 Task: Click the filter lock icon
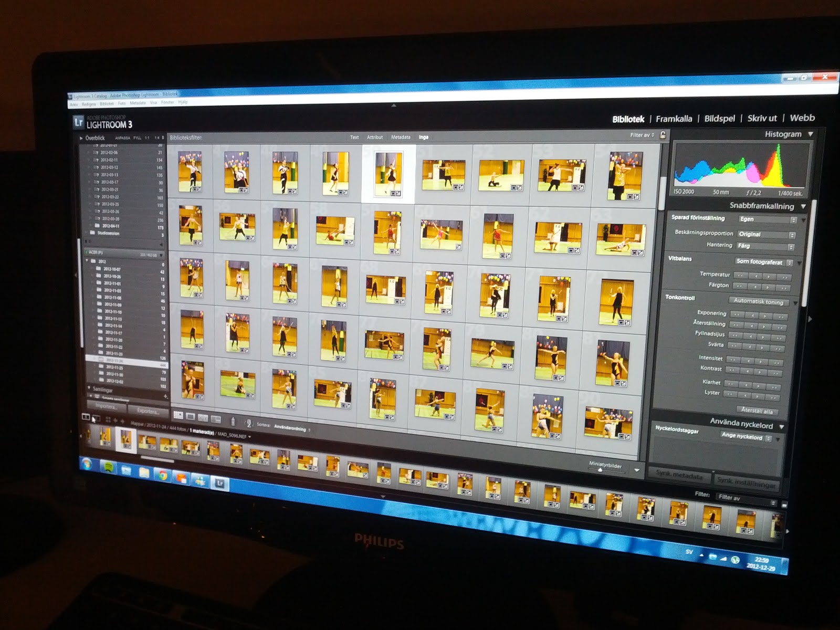(x=663, y=135)
